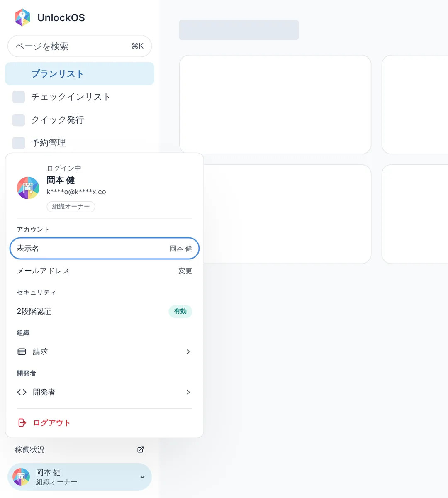Screen dimensions: 448x498
Task: Click the code brackets icon beside 開発者
Action: click(22, 392)
